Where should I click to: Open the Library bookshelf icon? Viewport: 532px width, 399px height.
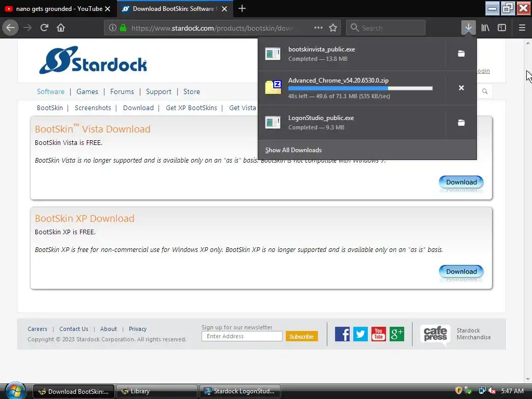(485, 28)
